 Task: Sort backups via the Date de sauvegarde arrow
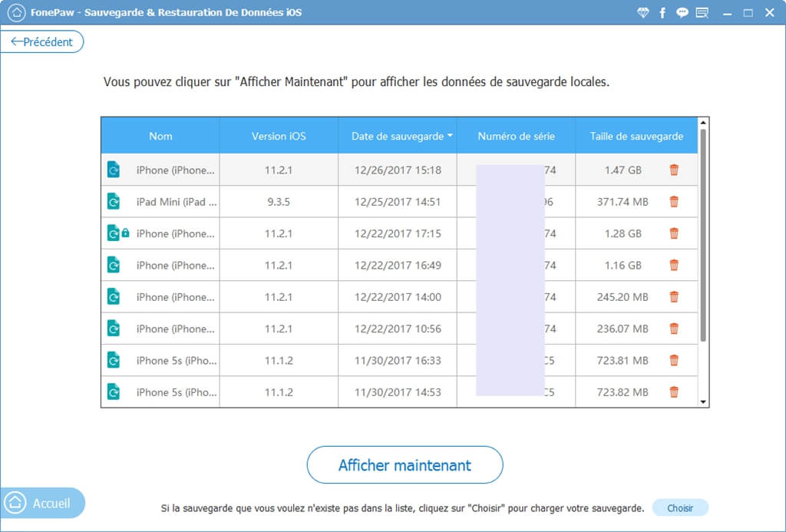(x=450, y=136)
